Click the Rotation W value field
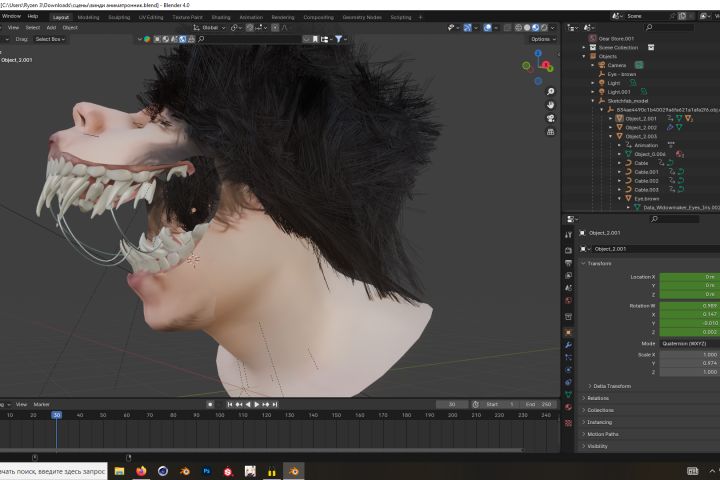 (x=688, y=306)
